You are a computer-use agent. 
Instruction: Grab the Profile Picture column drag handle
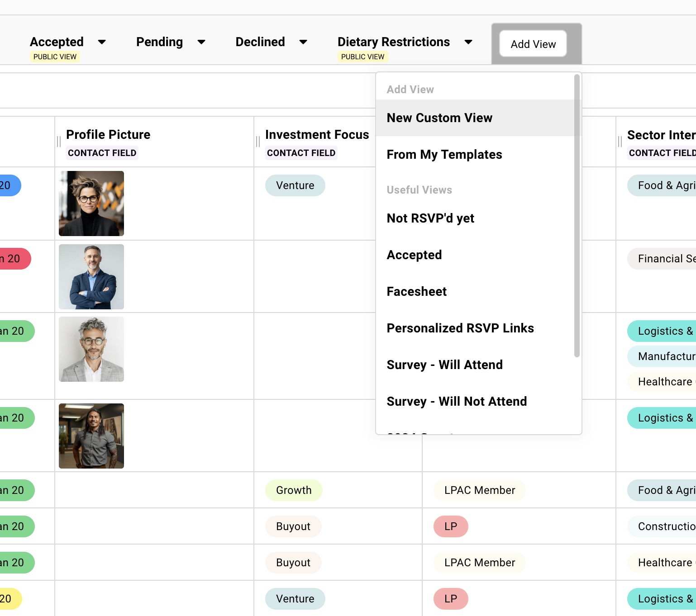click(59, 142)
